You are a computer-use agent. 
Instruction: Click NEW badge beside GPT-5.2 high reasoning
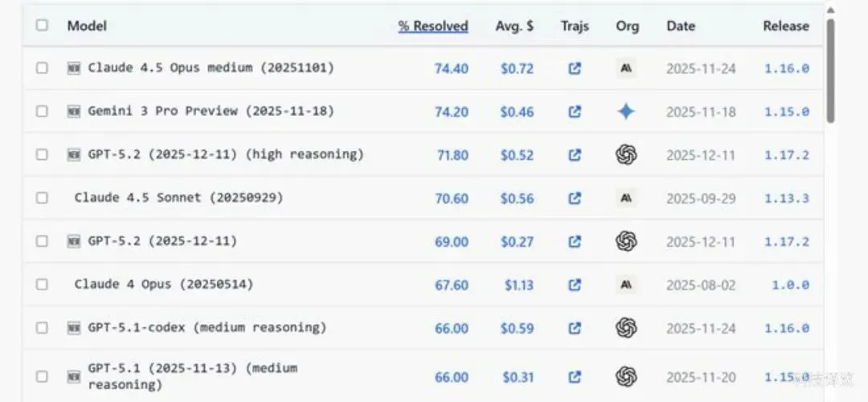pos(74,154)
